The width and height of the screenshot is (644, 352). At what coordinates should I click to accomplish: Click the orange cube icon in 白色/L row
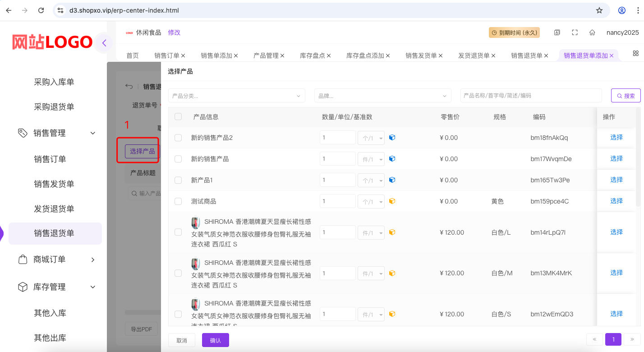pyautogui.click(x=392, y=232)
